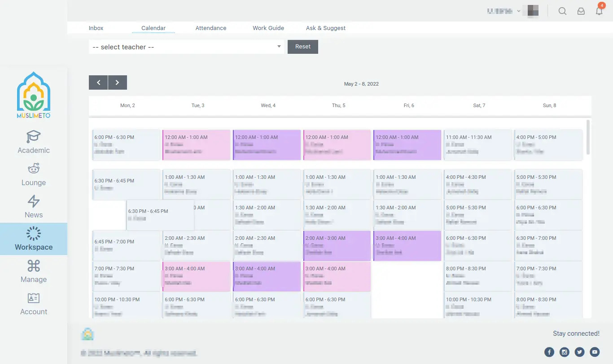This screenshot has height=364, width=613.
Task: Open the YouTube channel icon
Action: click(595, 352)
